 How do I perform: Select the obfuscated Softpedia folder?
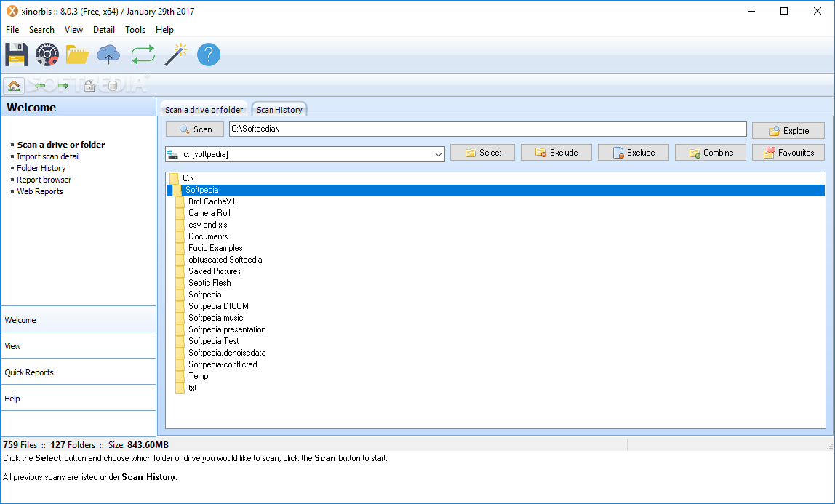[225, 260]
